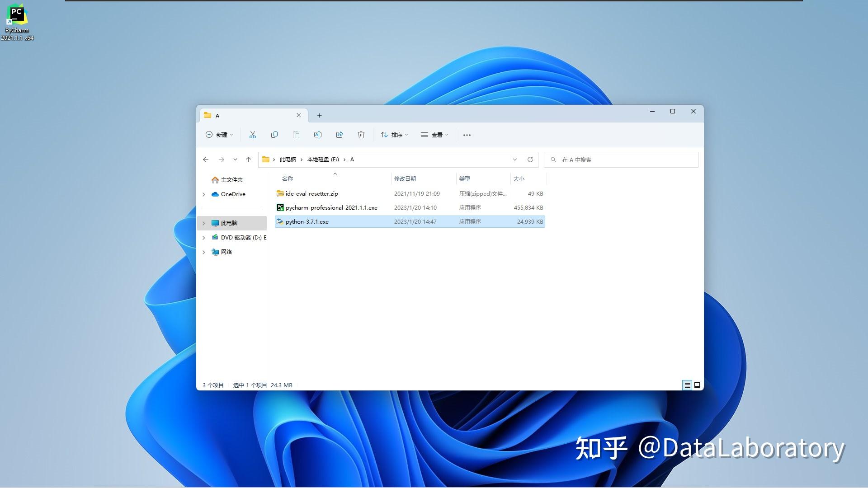
Task: Expand the DVD 驱动器 (D:) node
Action: 204,238
